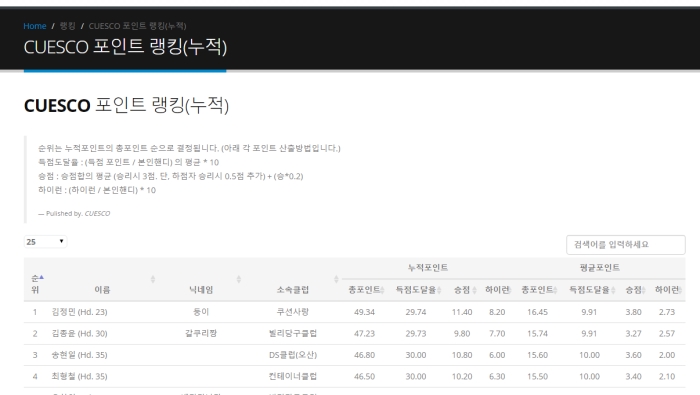Sort by 순위 column header
This screenshot has height=395, width=700.
pos(36,284)
